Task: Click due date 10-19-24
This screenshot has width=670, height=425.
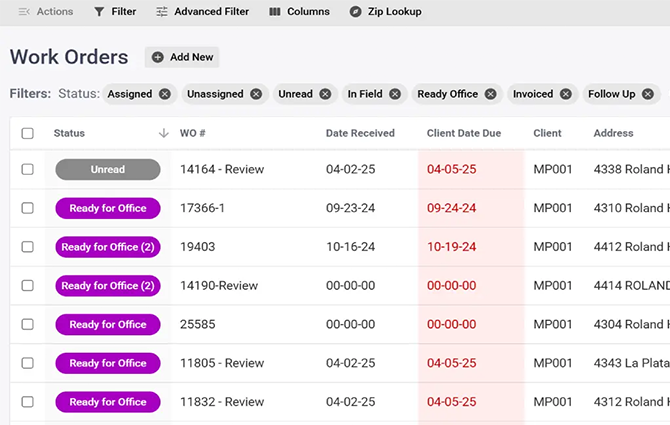Action: [451, 247]
